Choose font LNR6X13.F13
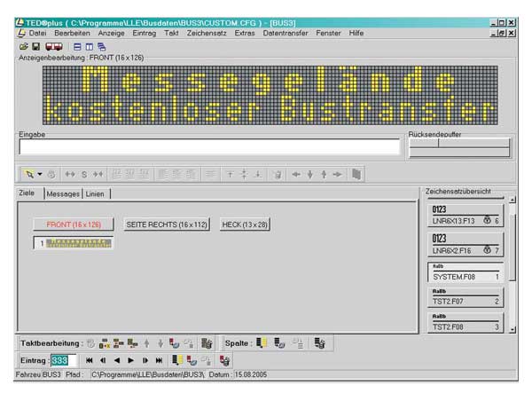The image size is (532, 401). 465,216
